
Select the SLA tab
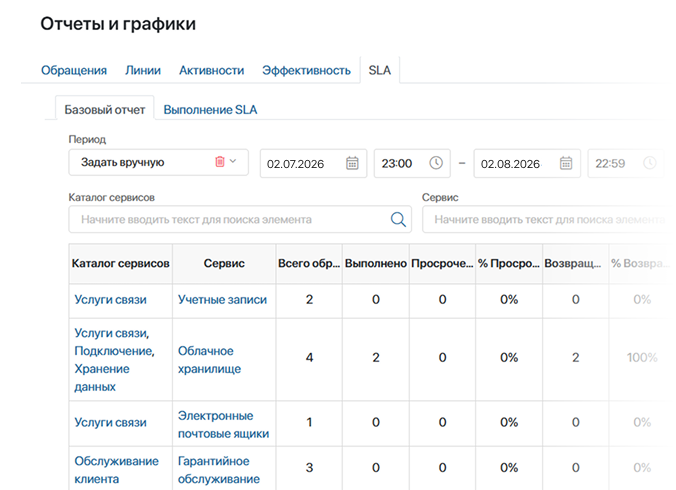(379, 70)
